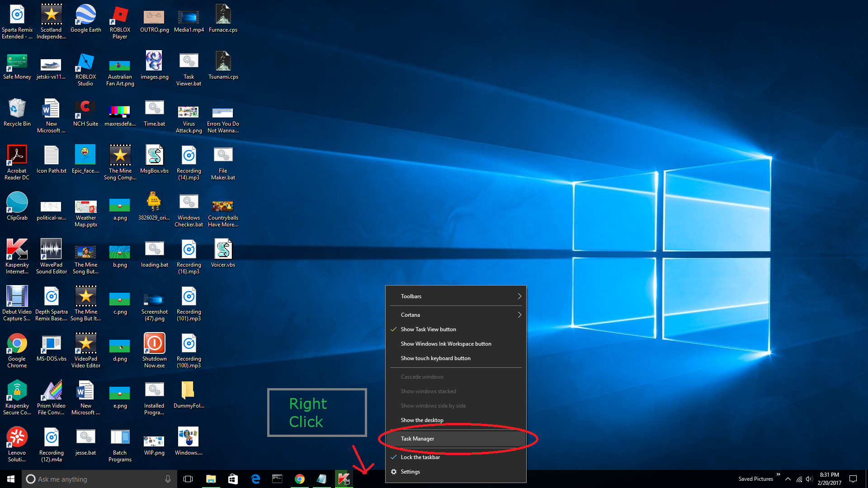The width and height of the screenshot is (868, 488).
Task: Expand Saved Pictures toolbar chevron
Action: tap(778, 474)
